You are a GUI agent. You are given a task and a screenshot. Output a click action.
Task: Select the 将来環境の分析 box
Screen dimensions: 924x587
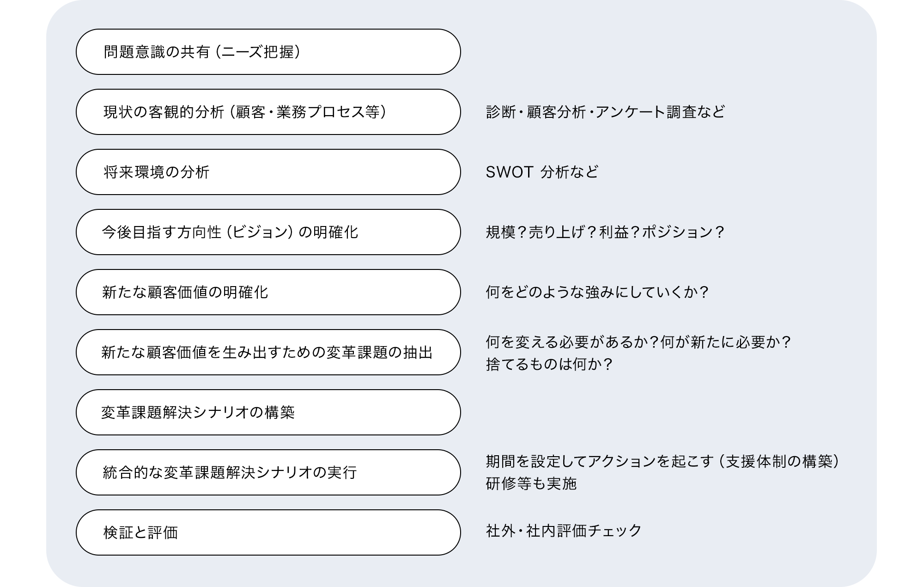point(268,172)
